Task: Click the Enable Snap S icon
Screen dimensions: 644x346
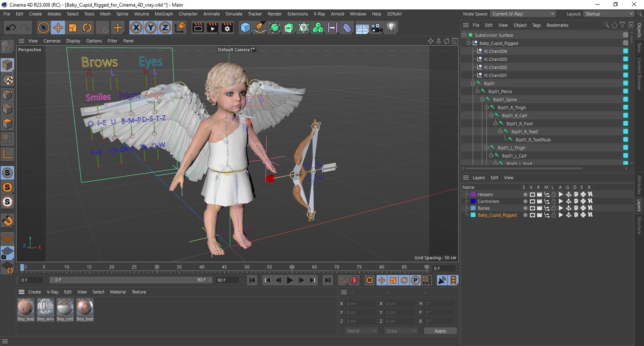Action: (7, 173)
